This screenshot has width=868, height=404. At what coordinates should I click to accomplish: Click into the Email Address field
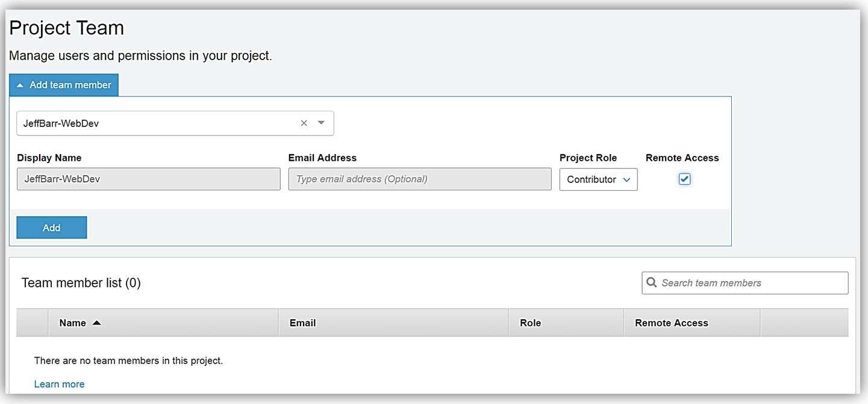[419, 179]
